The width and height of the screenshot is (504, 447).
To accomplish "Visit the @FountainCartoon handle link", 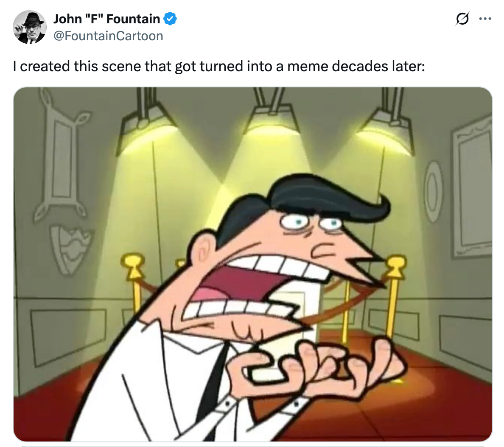I will tap(108, 36).
